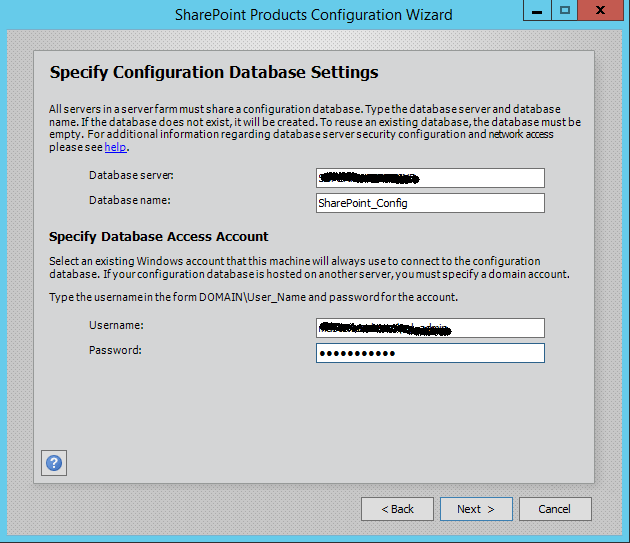
Task: Click the Specify Database Access Account heading
Action: 158,237
